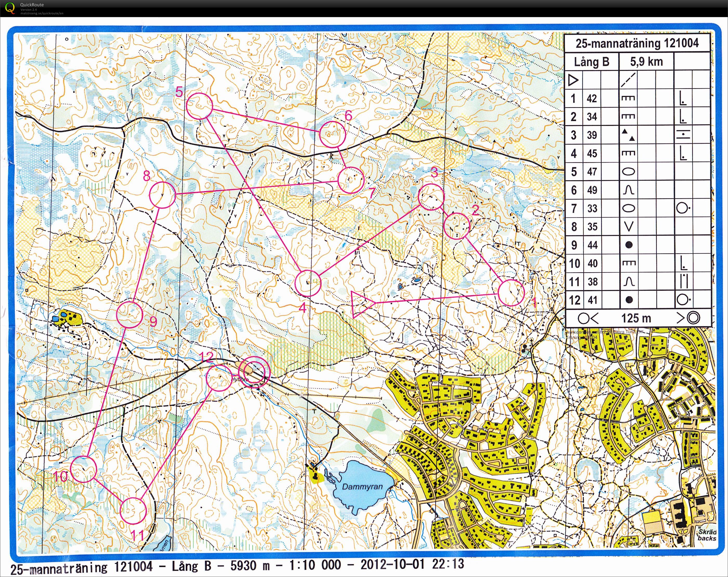Screen dimensions: 728x577
Task: Click the QuickRoute Q logo in header
Action: pos(10,8)
